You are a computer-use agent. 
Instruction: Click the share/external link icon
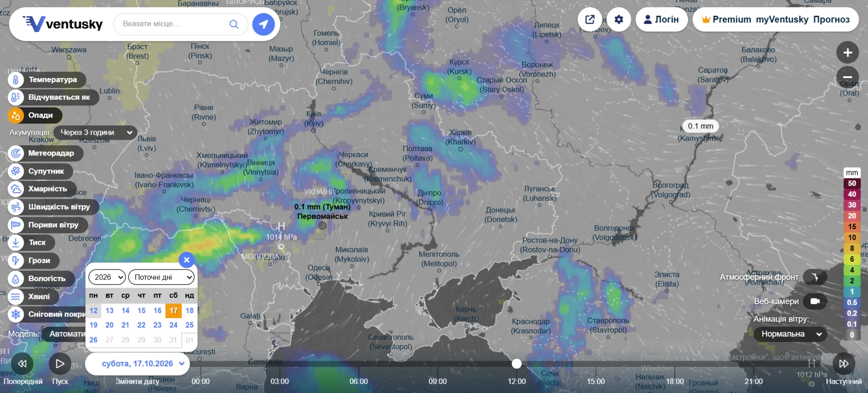pyautogui.click(x=590, y=20)
